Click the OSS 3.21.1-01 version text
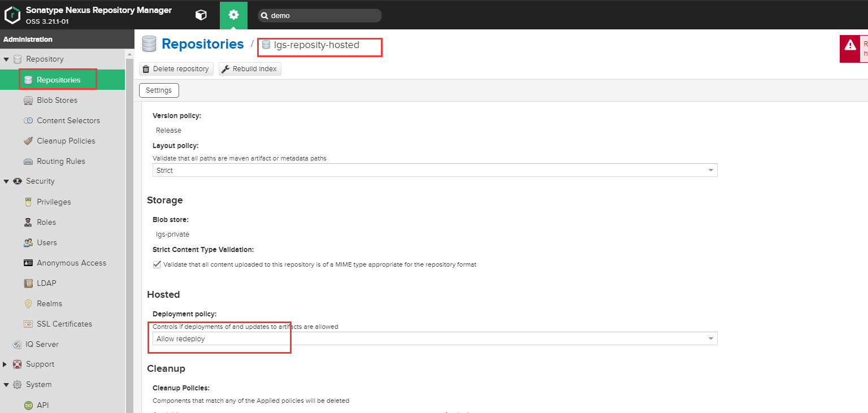 [47, 21]
